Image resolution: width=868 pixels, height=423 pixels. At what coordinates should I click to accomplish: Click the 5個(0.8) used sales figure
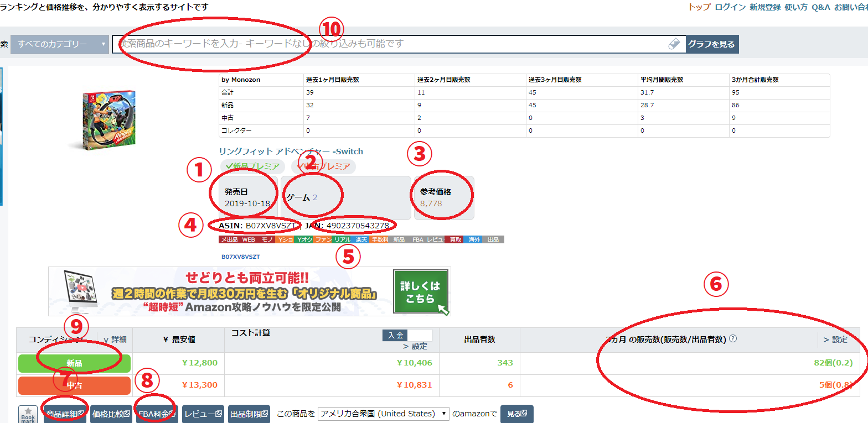pyautogui.click(x=836, y=385)
